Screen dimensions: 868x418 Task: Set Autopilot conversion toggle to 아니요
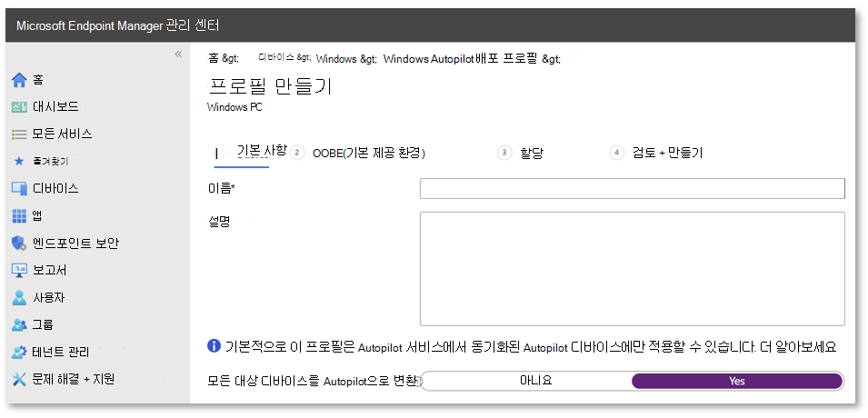536,381
